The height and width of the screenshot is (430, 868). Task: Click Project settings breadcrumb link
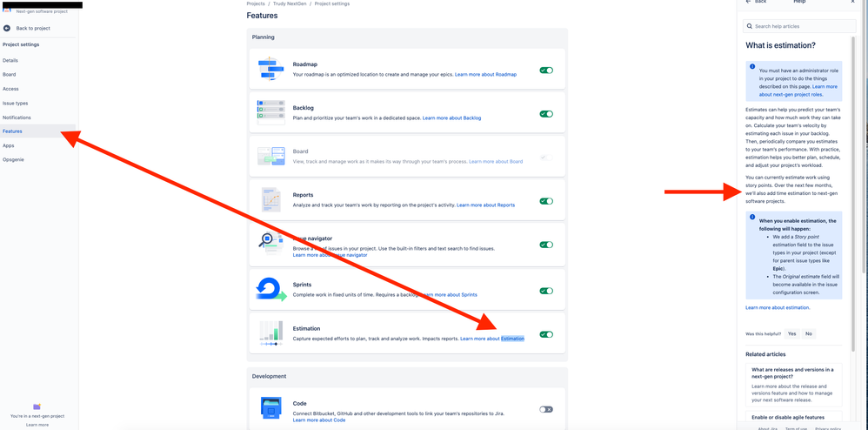pyautogui.click(x=332, y=3)
